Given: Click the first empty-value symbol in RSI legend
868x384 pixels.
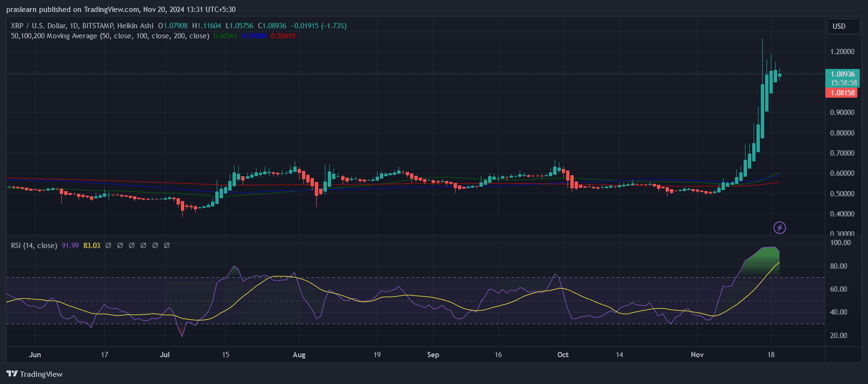Looking at the screenshot, I should [x=109, y=246].
